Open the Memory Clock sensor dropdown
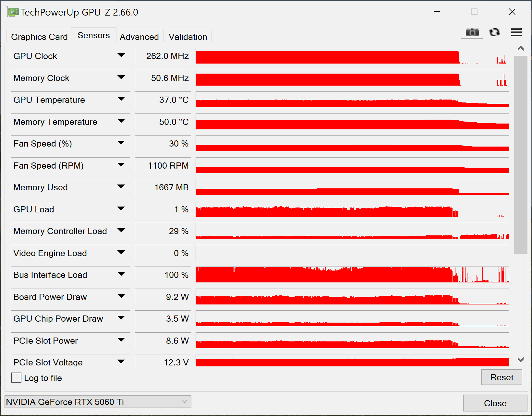The height and width of the screenshot is (416, 532). pyautogui.click(x=121, y=78)
